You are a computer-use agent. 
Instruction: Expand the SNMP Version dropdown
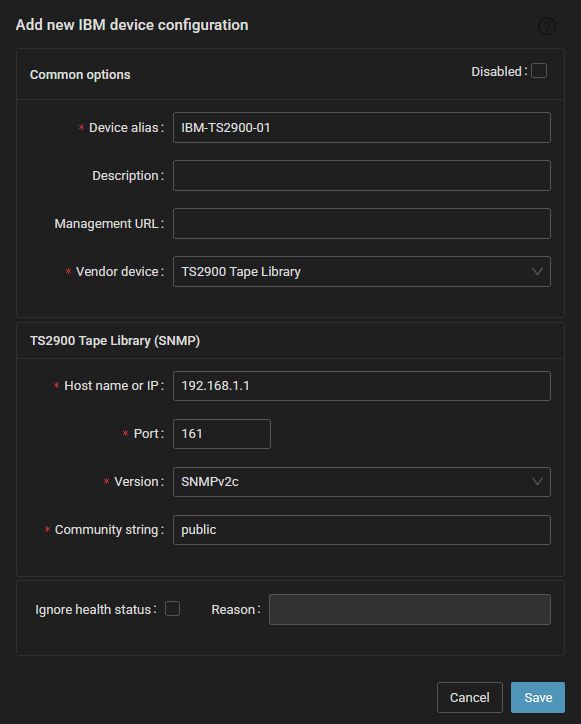coord(362,482)
